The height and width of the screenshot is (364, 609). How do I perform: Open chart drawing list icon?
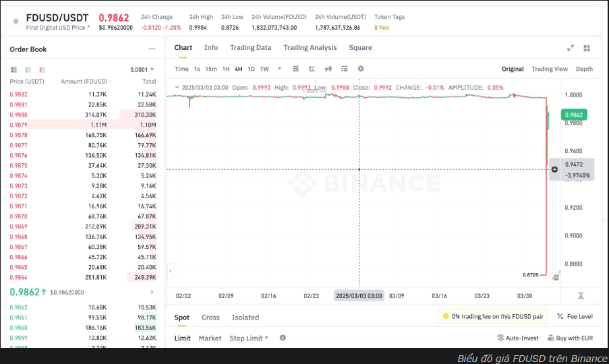[344, 69]
